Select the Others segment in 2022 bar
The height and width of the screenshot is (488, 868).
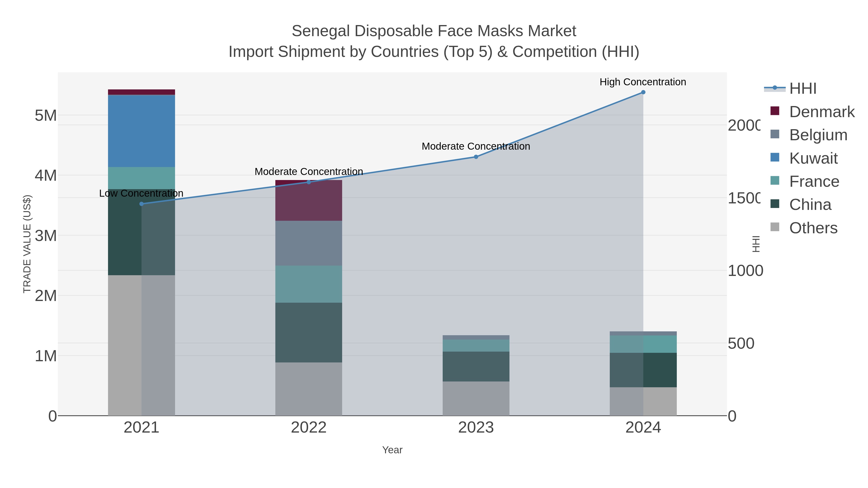click(x=309, y=389)
